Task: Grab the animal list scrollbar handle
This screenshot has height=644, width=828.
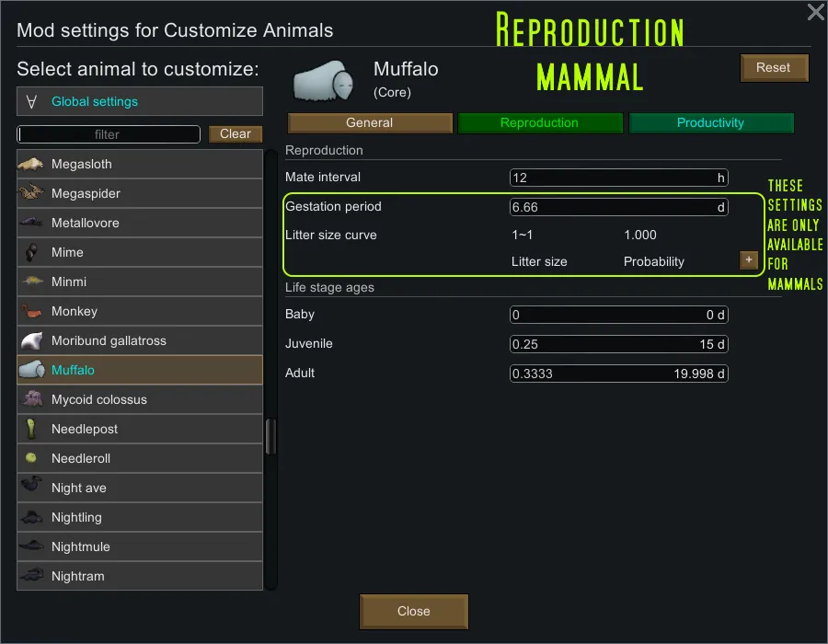Action: pyautogui.click(x=270, y=437)
